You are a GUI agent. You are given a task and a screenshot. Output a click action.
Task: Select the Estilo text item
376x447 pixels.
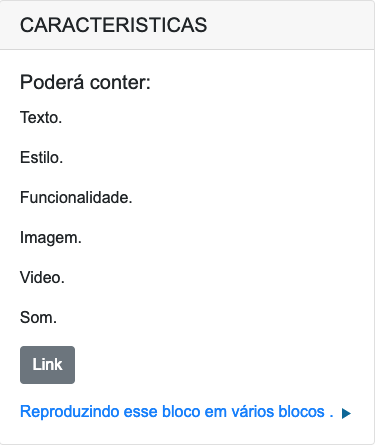pyautogui.click(x=41, y=157)
